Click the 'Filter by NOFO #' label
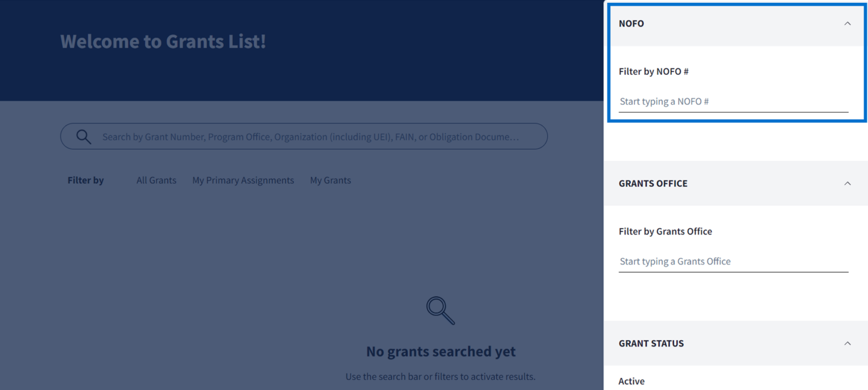The height and width of the screenshot is (390, 868). (x=653, y=72)
